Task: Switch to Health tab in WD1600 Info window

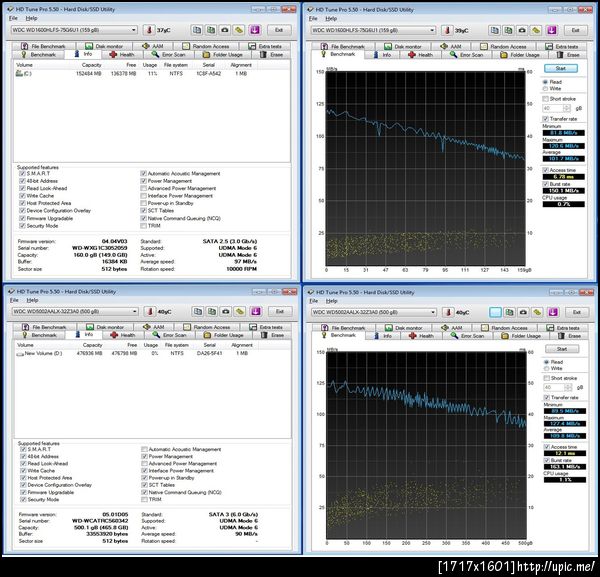Action: [x=122, y=55]
